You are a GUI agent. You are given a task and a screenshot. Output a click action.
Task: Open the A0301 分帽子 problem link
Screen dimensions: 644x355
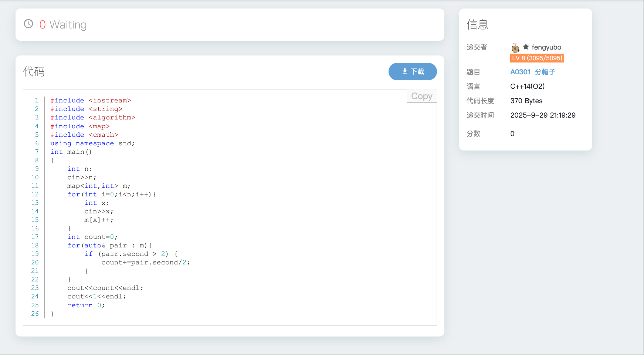(x=532, y=72)
